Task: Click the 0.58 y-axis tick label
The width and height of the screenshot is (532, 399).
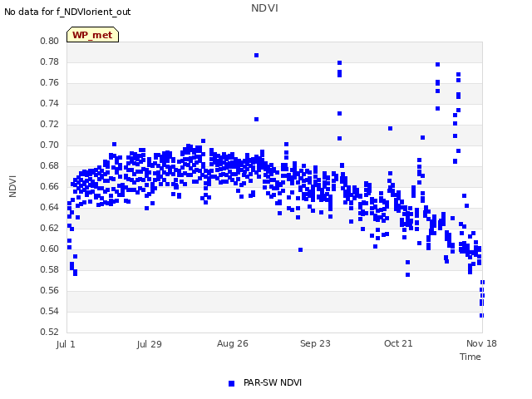Action: point(49,269)
